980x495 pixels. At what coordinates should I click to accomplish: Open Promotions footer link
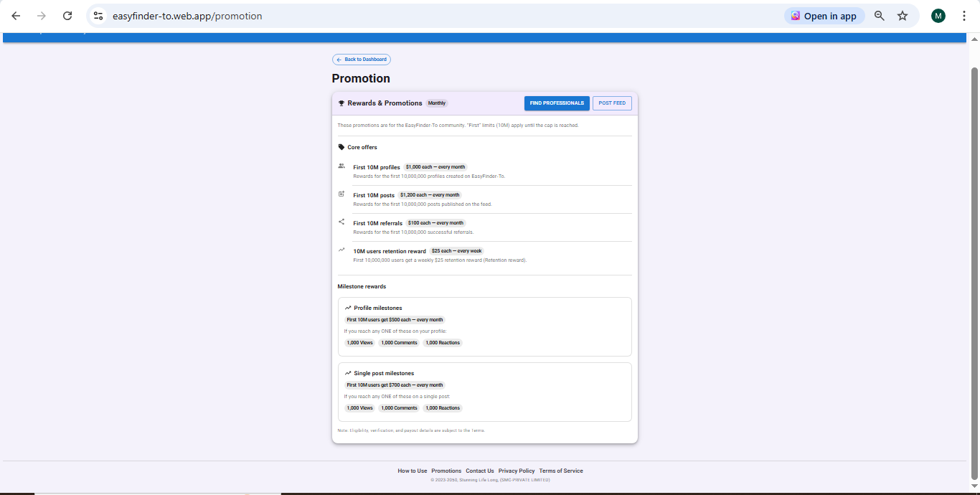pos(446,471)
